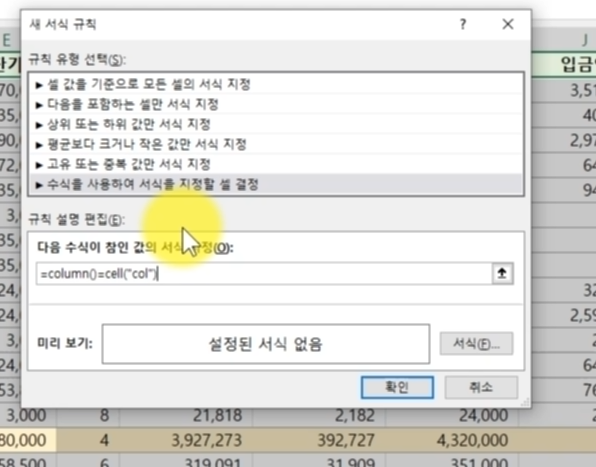Click the collapse dialog arrow beside formula field
Image resolution: width=596 pixels, height=467 pixels.
tap(502, 274)
